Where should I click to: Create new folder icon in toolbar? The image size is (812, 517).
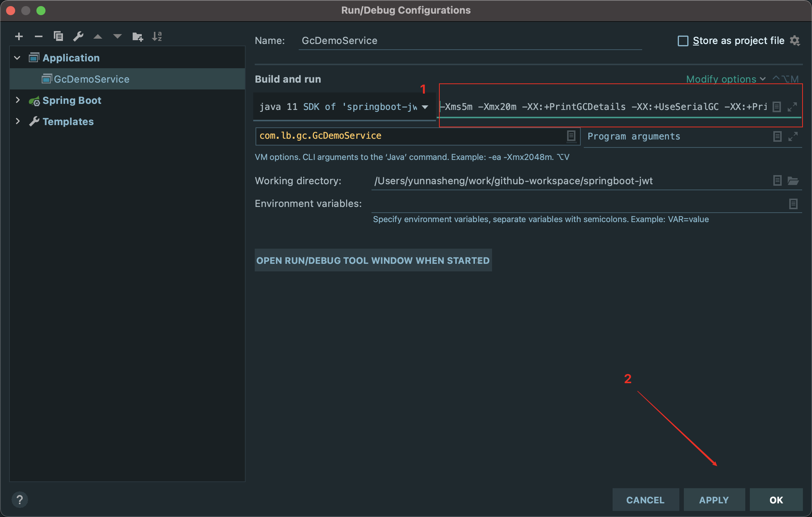pyautogui.click(x=137, y=37)
